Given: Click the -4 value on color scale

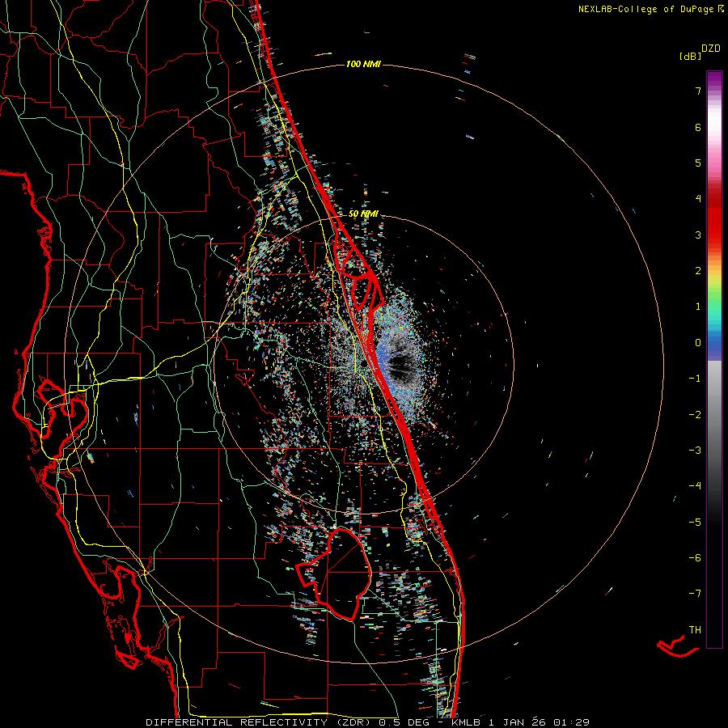Looking at the screenshot, I should tap(695, 485).
